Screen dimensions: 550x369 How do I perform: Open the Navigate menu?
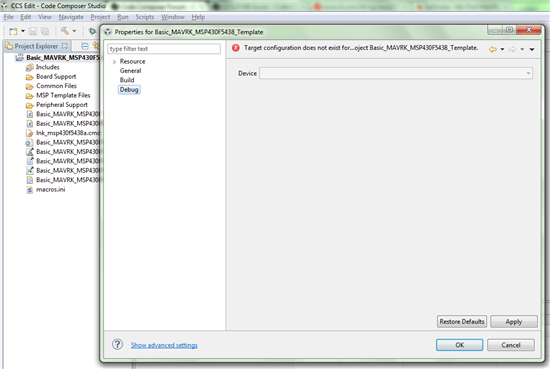71,17
